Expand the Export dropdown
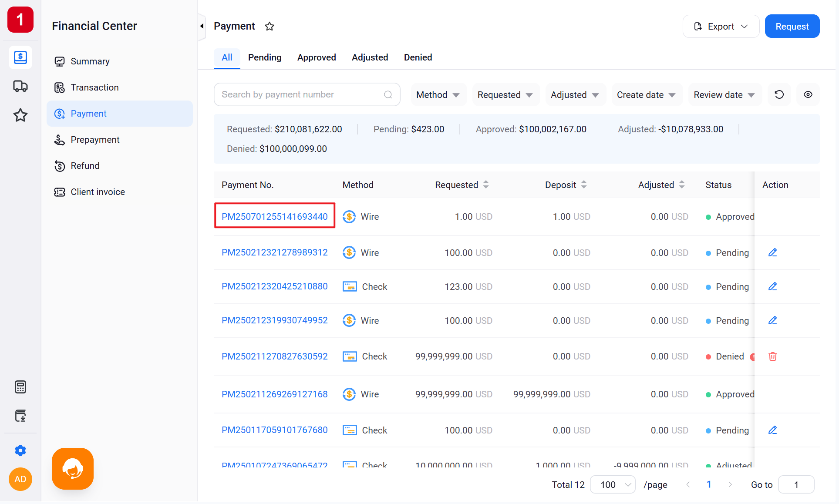This screenshot has width=839, height=504. [x=721, y=27]
